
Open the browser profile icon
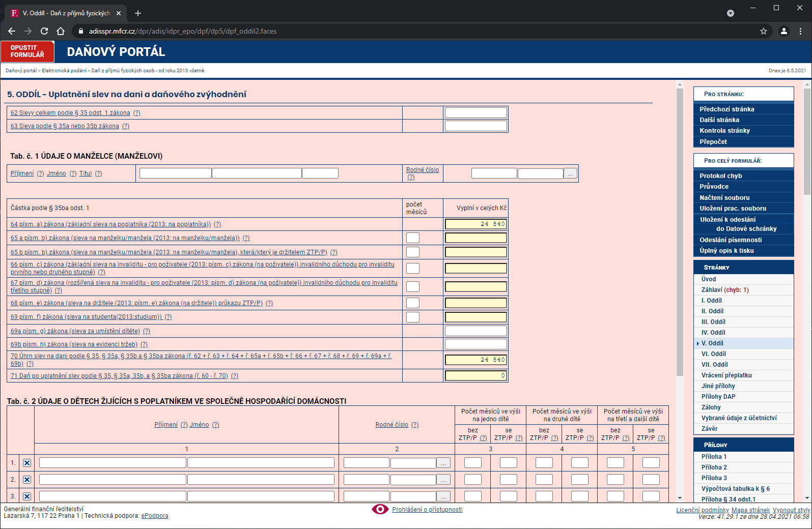pyautogui.click(x=783, y=31)
